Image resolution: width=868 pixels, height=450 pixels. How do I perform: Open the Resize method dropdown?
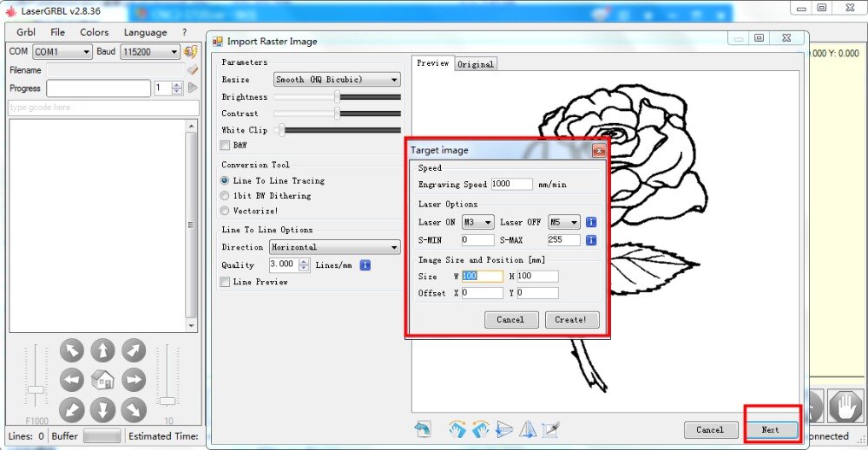337,80
